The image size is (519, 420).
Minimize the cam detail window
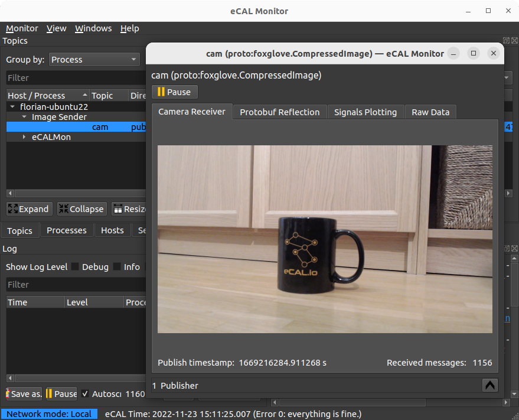[453, 53]
